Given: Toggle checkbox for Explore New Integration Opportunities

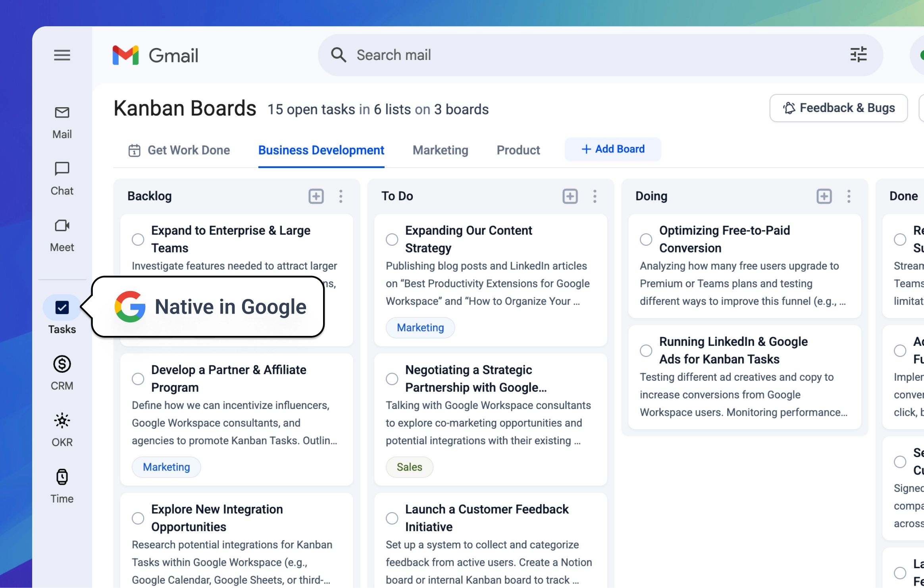Looking at the screenshot, I should pos(138,518).
